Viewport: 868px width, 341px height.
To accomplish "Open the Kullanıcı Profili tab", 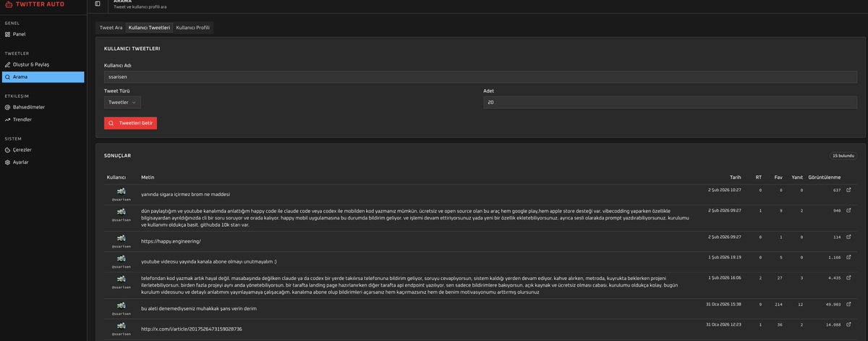I will click(193, 28).
